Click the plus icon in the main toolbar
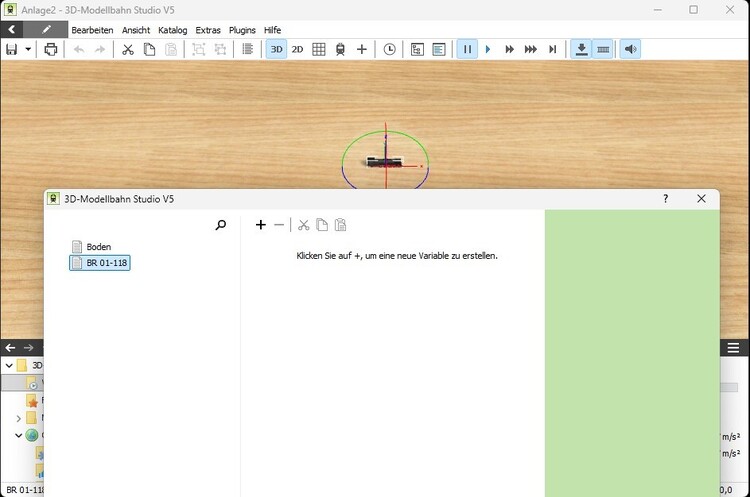Viewport: 750px width, 497px height. tap(362, 49)
